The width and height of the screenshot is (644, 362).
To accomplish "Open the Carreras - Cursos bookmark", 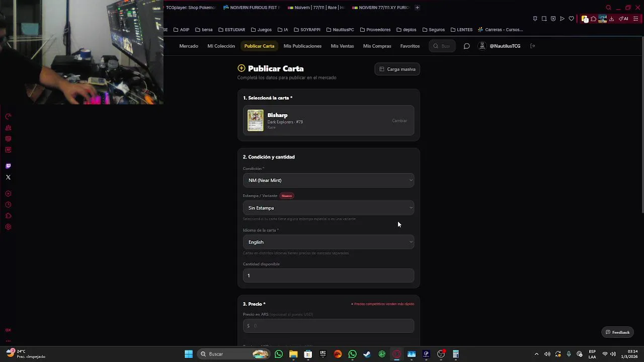I will pyautogui.click(x=501, y=30).
